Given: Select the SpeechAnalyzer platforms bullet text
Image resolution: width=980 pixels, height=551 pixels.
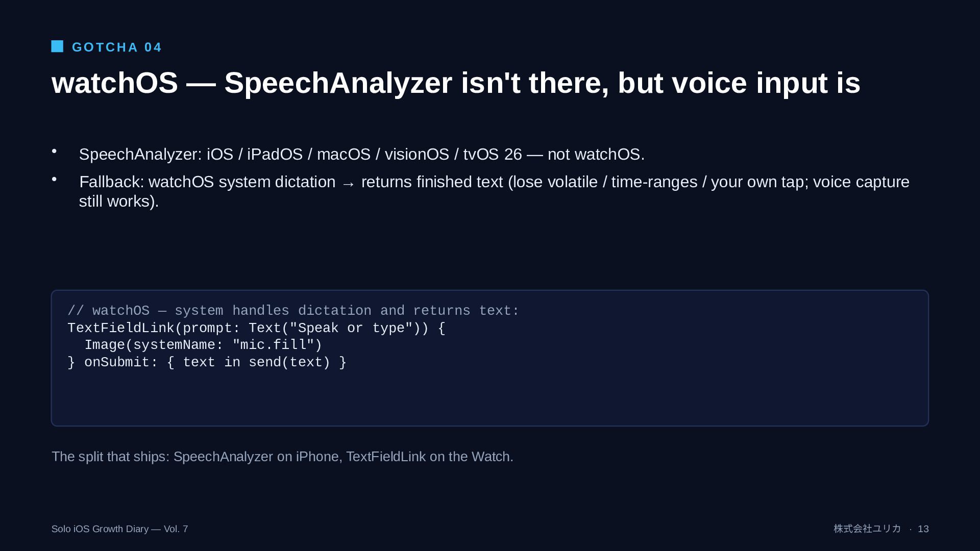Looking at the screenshot, I should (x=362, y=154).
